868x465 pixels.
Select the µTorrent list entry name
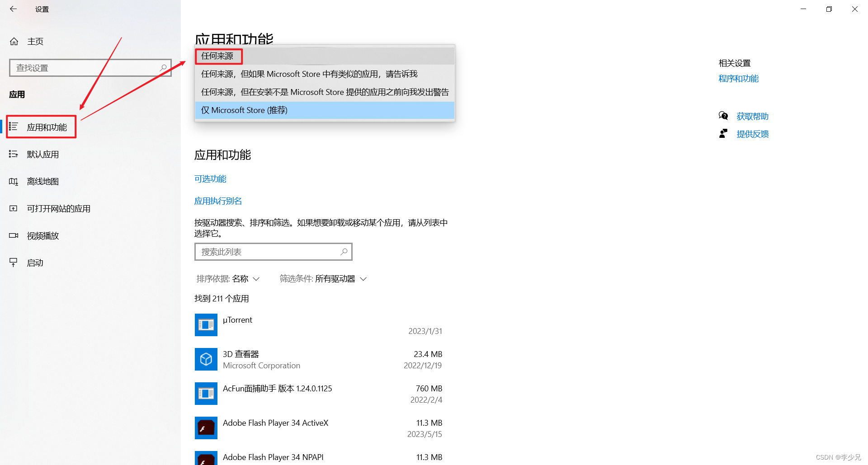click(237, 320)
